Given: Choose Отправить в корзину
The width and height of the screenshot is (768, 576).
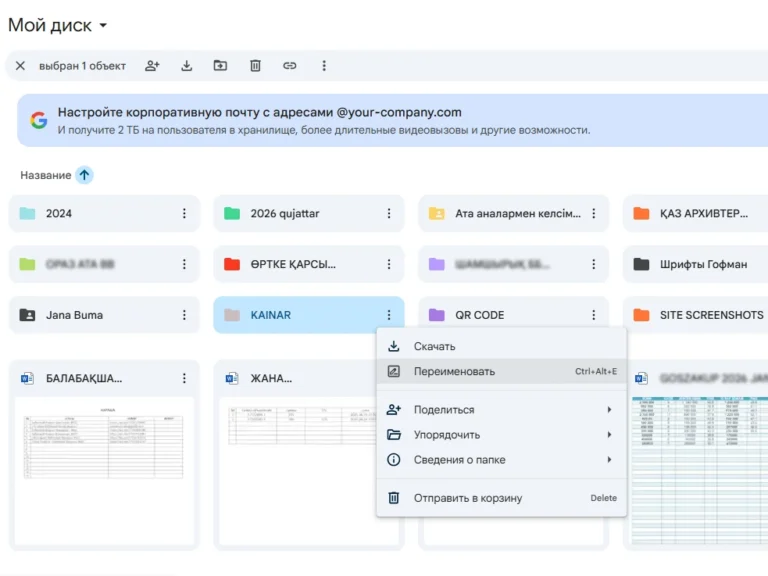Looking at the screenshot, I should tap(502, 498).
